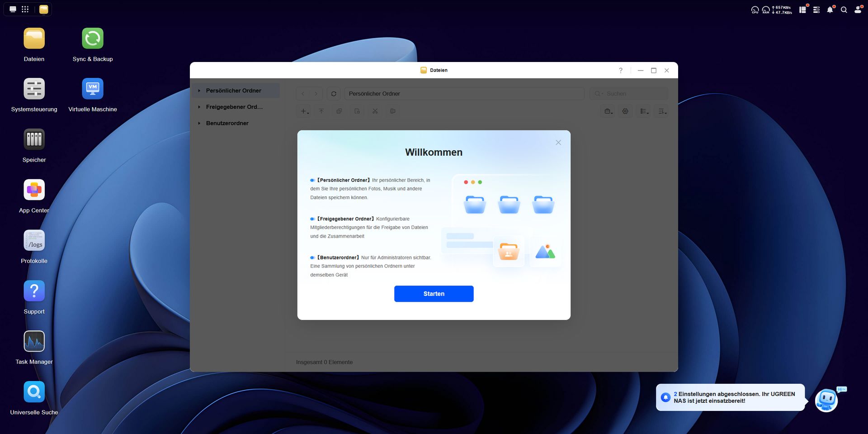Open the App Center from the desktop

34,190
